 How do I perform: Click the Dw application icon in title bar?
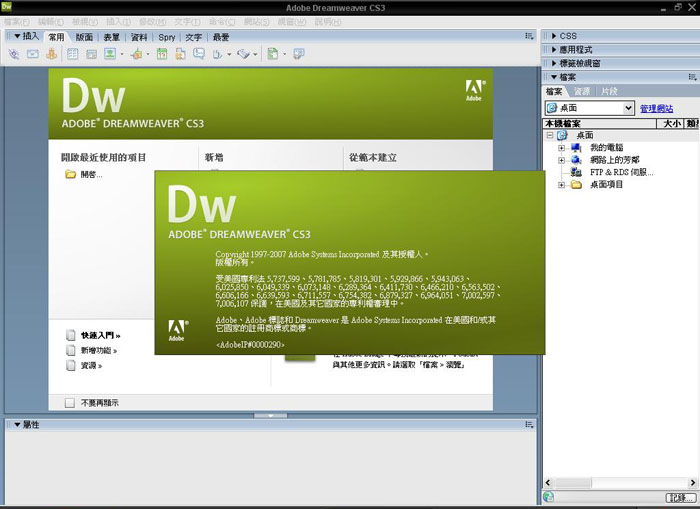6,7
